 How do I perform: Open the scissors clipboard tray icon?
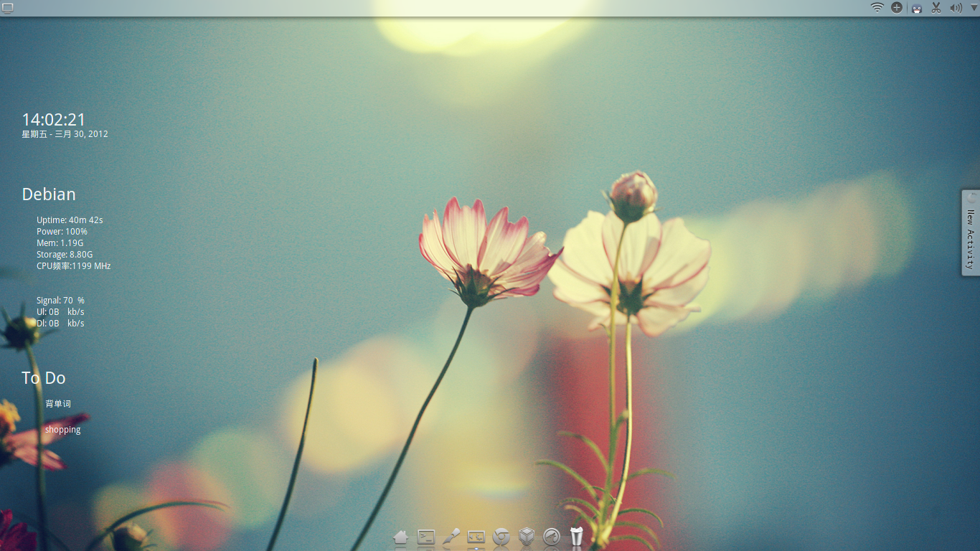(936, 8)
